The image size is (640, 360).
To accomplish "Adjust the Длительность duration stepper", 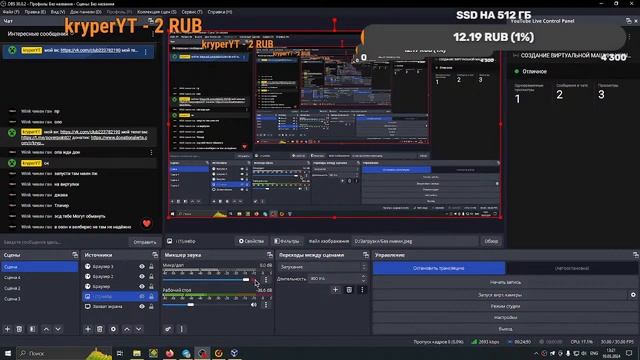I will pos(363,278).
